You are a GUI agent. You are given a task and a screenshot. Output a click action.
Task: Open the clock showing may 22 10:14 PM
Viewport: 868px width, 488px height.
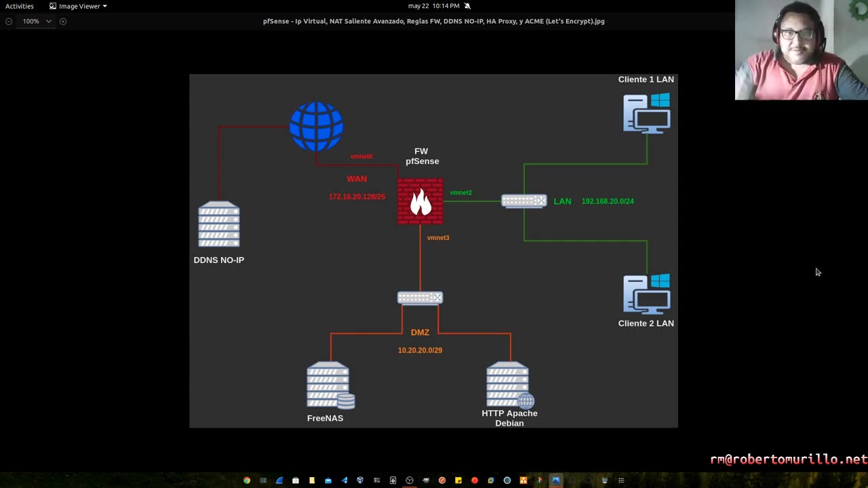click(433, 6)
